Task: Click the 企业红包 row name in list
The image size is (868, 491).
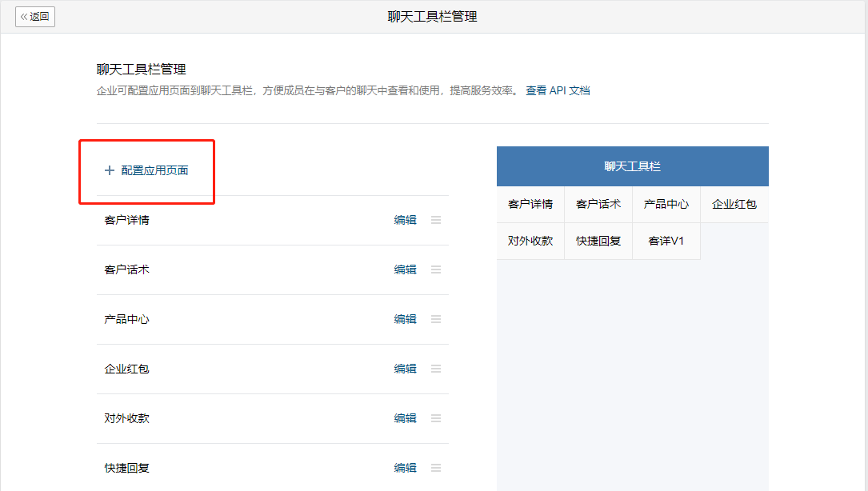Action: pyautogui.click(x=126, y=369)
